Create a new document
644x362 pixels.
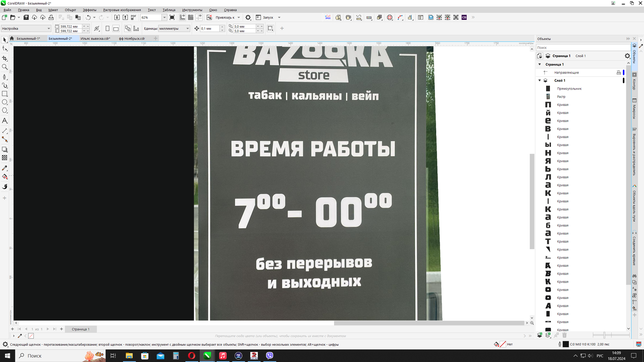[x=4, y=18]
